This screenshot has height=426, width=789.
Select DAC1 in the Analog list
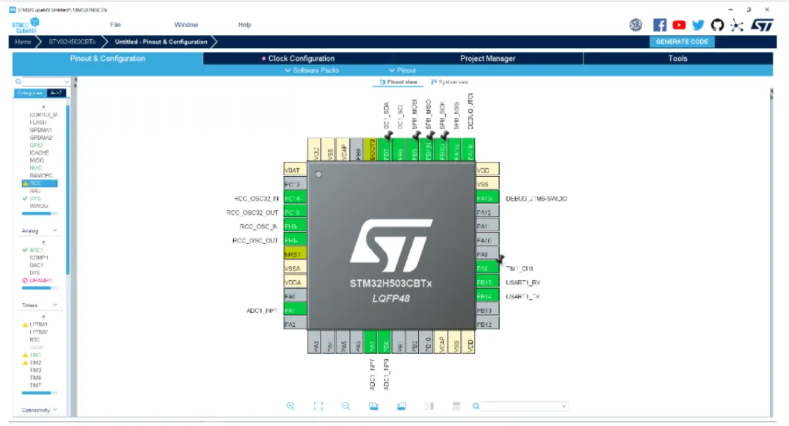pos(36,265)
